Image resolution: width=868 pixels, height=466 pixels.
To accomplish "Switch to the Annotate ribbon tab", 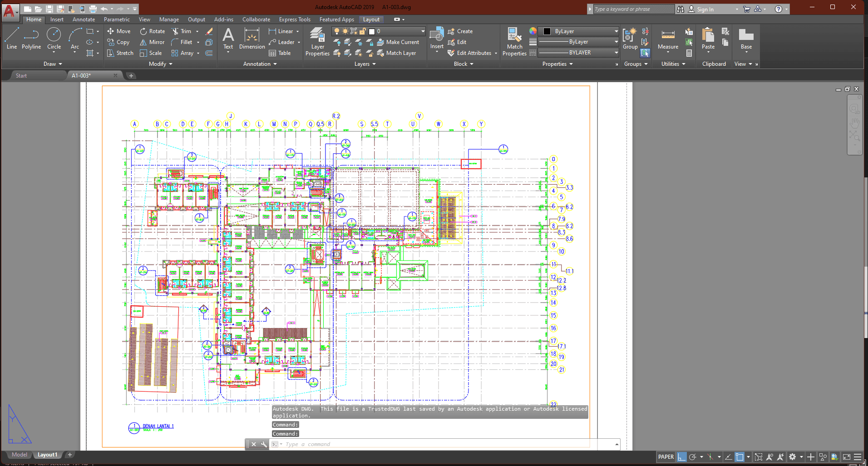I will coord(84,20).
